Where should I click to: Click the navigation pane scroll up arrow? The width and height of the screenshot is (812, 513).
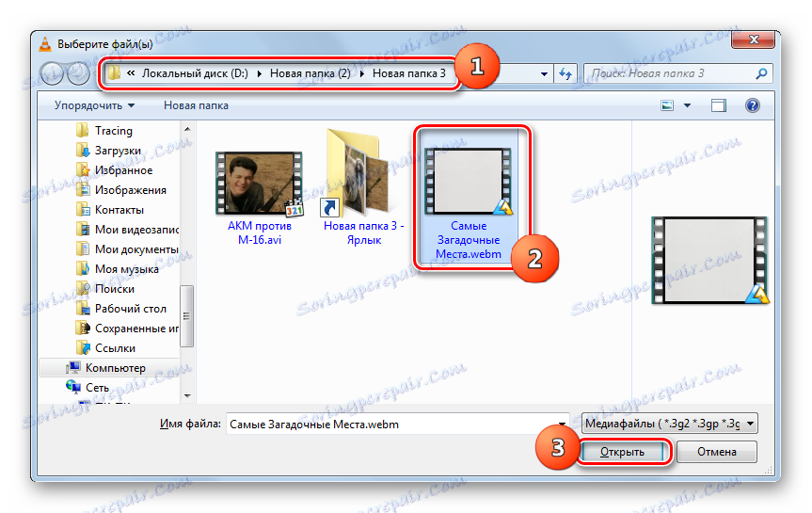point(187,129)
